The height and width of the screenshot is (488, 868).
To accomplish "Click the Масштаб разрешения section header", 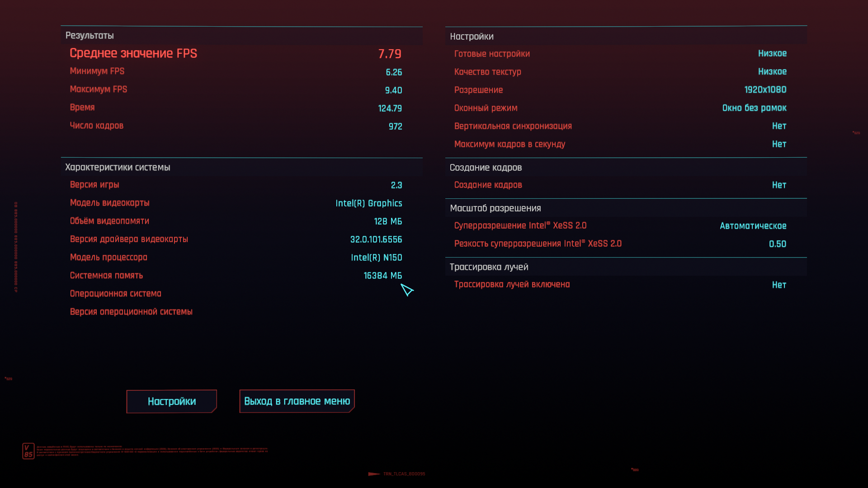I will [495, 208].
